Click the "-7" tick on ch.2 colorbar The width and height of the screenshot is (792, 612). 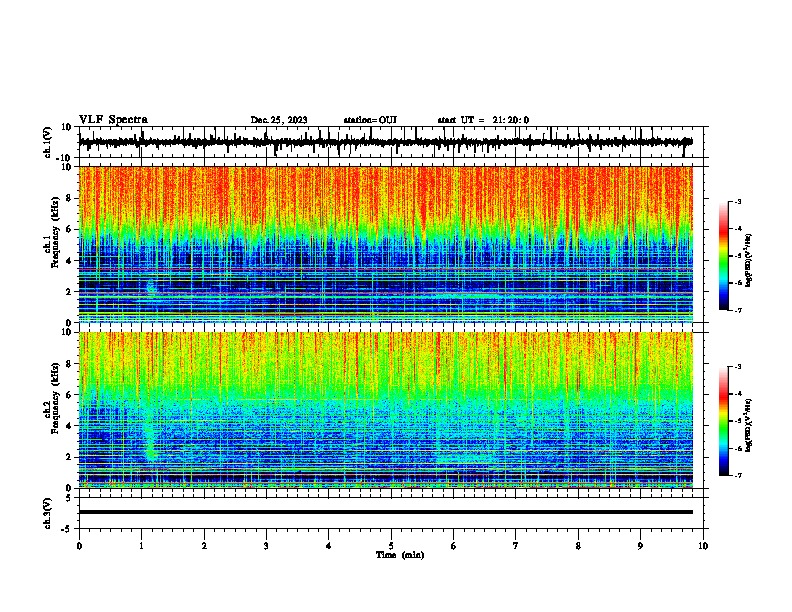[x=738, y=475]
